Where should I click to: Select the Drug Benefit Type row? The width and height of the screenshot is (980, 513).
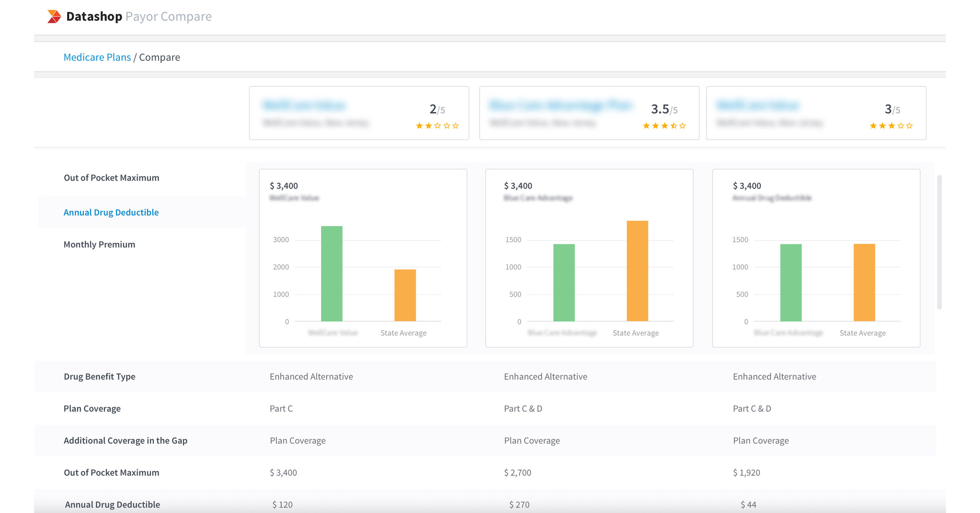(99, 377)
